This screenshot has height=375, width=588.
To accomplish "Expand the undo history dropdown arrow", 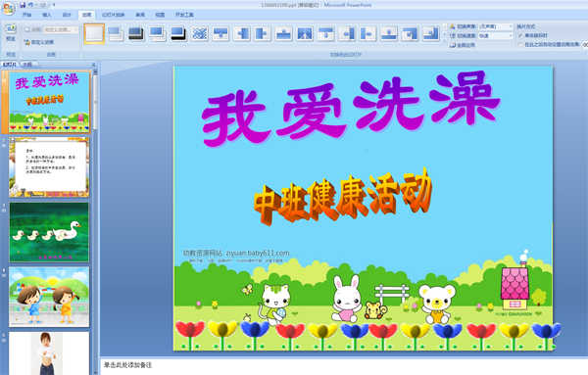I will [x=36, y=5].
